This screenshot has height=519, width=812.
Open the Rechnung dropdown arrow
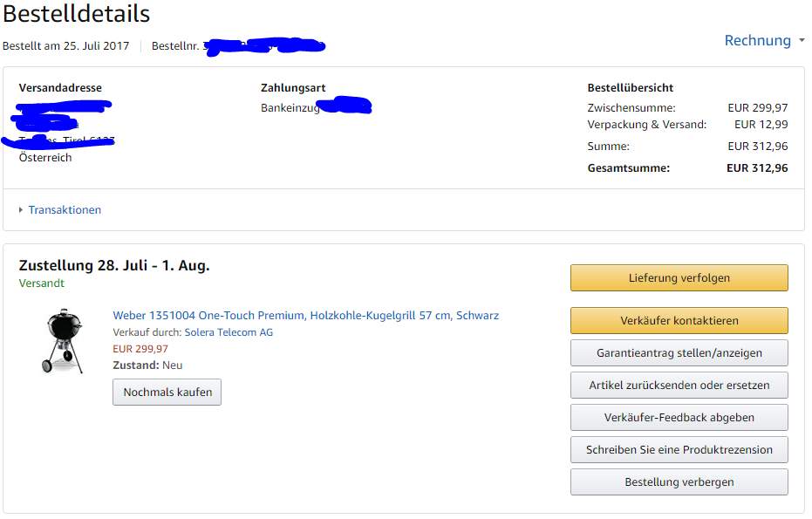coord(801,41)
